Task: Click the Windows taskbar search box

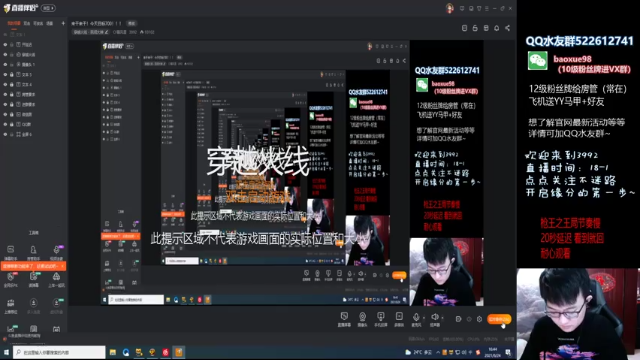Action: [59, 352]
